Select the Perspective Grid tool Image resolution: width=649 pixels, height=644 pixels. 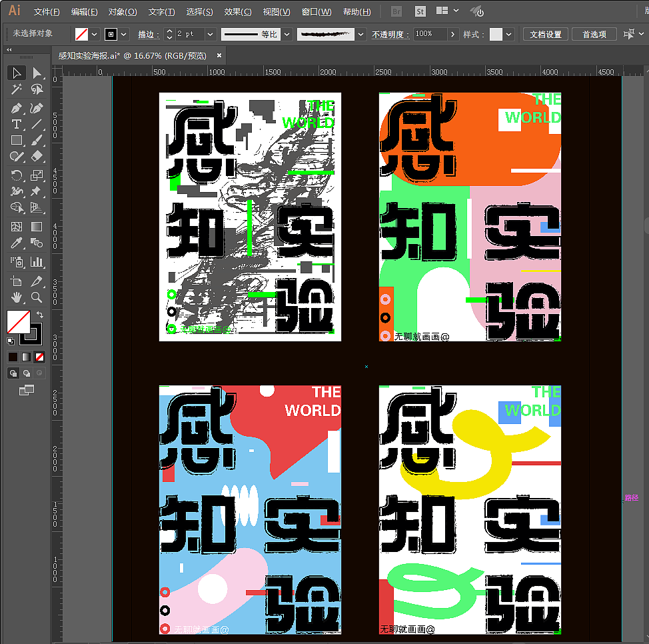(x=37, y=207)
